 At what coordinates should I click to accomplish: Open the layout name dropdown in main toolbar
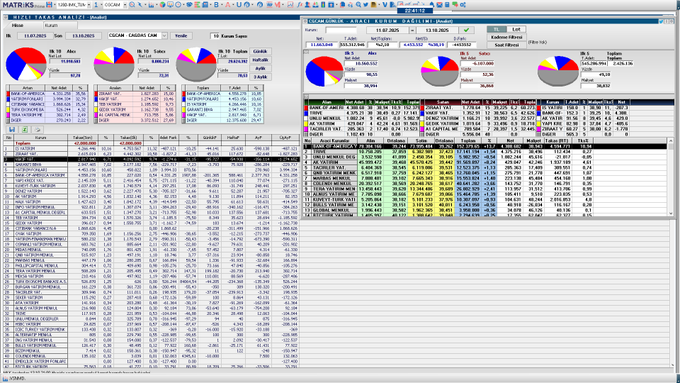[x=89, y=5]
